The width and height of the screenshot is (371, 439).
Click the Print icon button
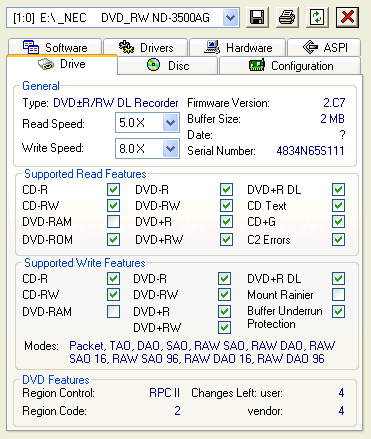pos(287,17)
